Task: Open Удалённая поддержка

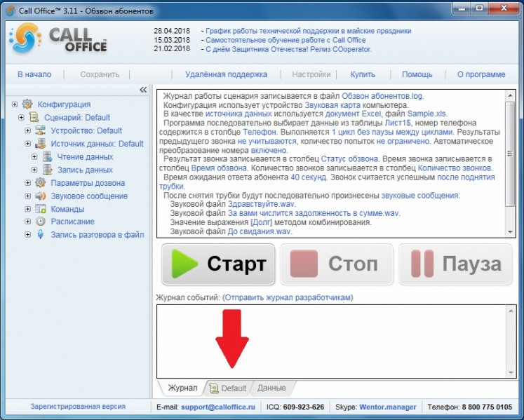Action: pos(227,74)
